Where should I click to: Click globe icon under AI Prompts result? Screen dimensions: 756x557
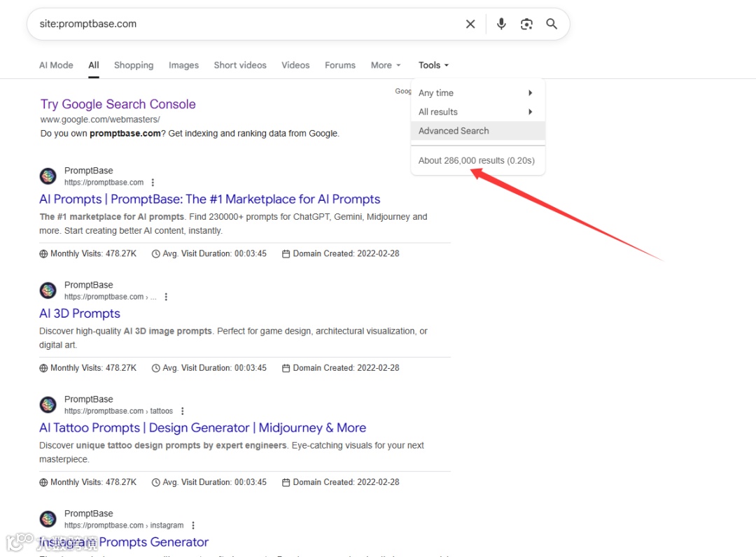point(43,254)
